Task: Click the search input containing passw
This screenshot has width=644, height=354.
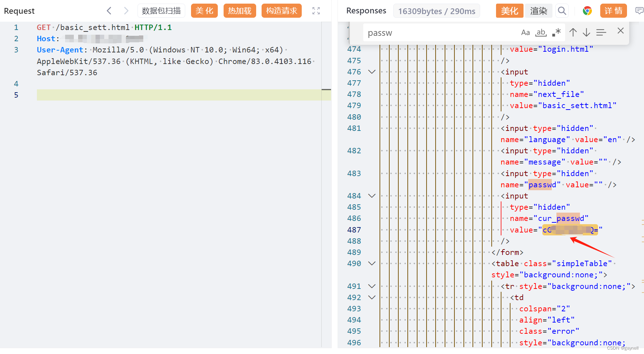Action: (441, 33)
